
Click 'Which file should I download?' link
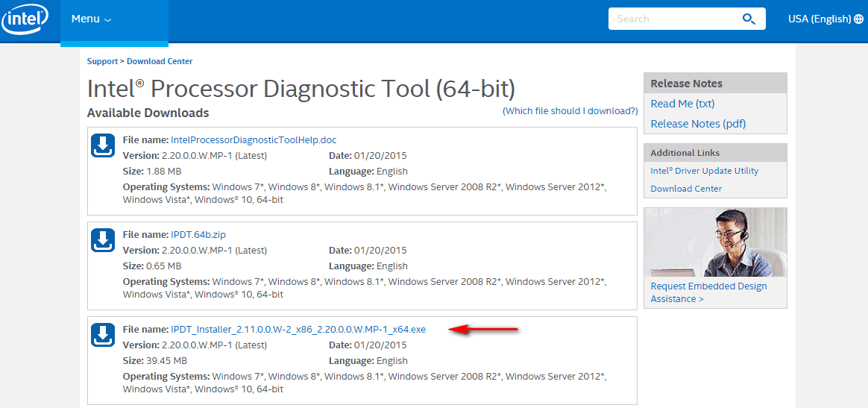point(570,110)
